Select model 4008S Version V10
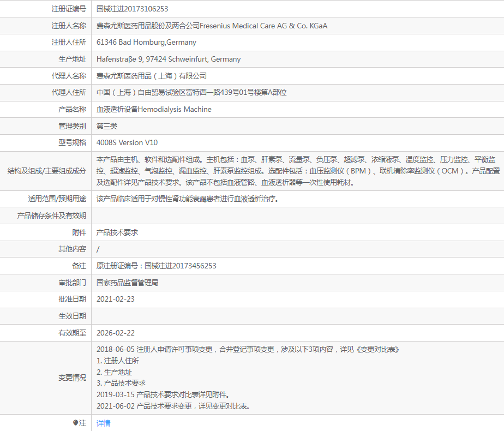Image resolution: width=504 pixels, height=431 pixels. pos(127,143)
